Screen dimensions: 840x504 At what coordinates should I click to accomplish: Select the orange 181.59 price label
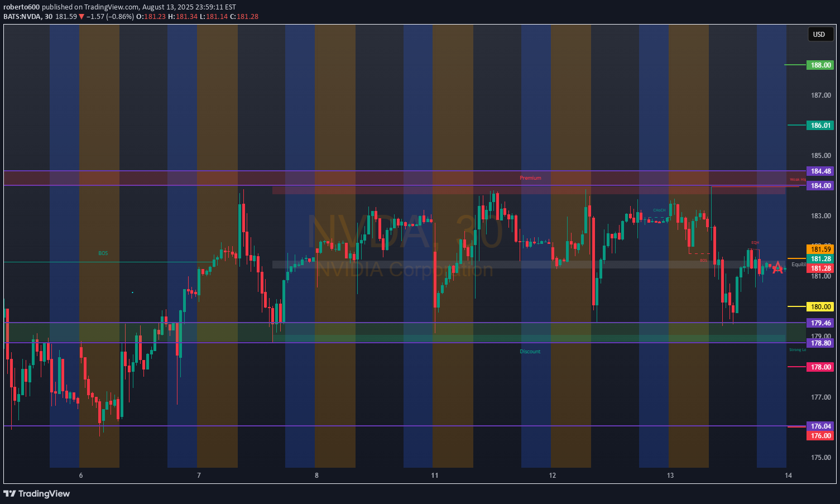[x=820, y=249]
